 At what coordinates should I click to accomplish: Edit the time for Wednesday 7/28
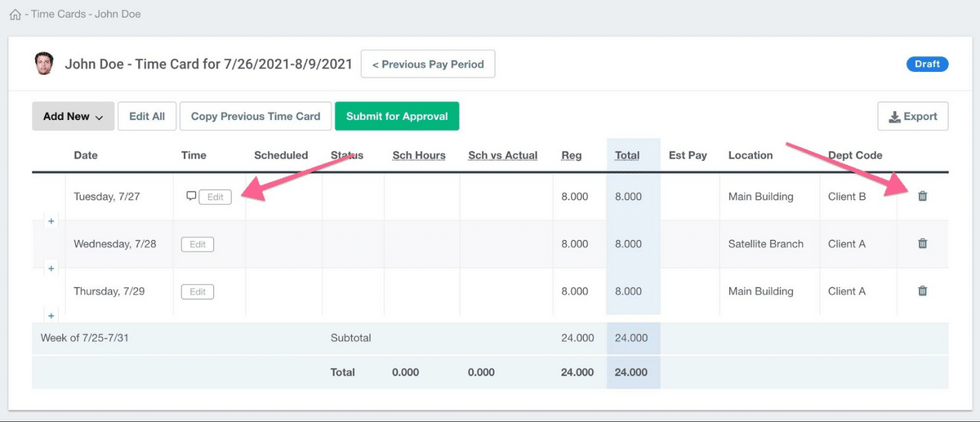click(198, 244)
